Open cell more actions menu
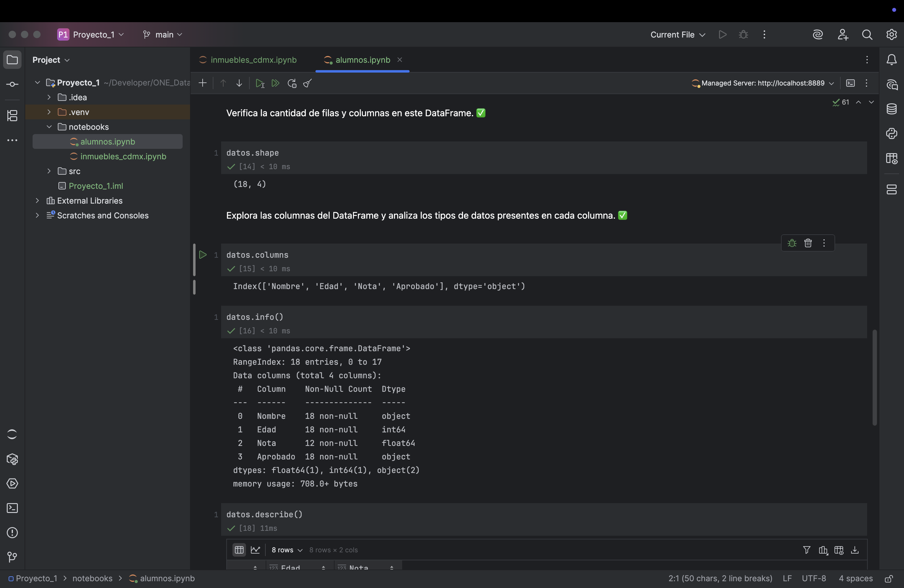 [824, 243]
